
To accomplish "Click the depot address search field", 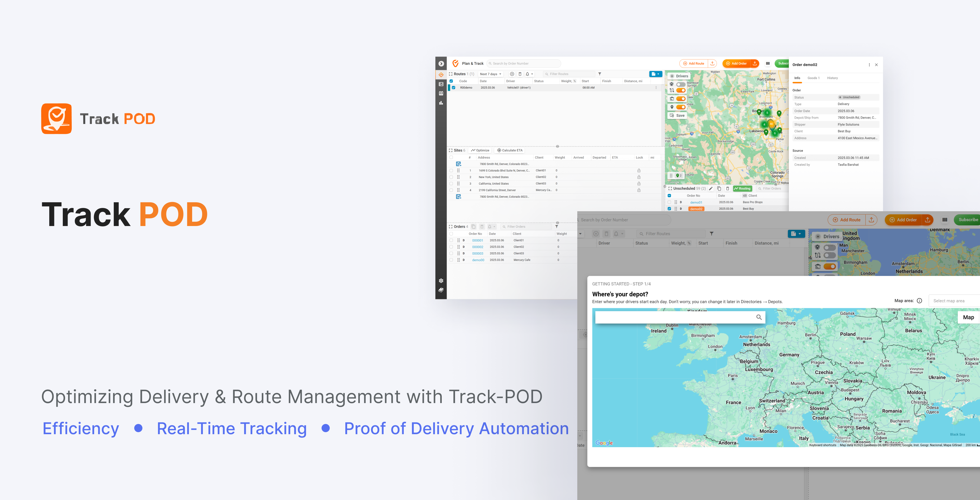I will [680, 317].
